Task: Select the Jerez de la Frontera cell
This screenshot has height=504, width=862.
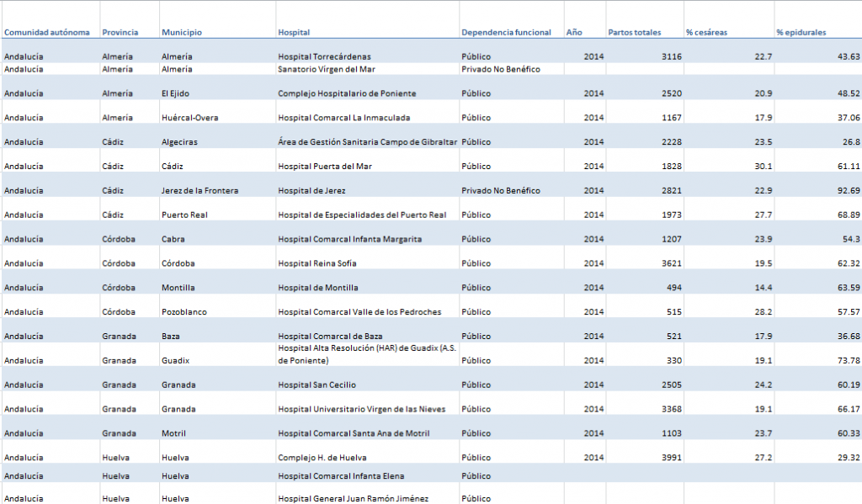Action: click(200, 191)
